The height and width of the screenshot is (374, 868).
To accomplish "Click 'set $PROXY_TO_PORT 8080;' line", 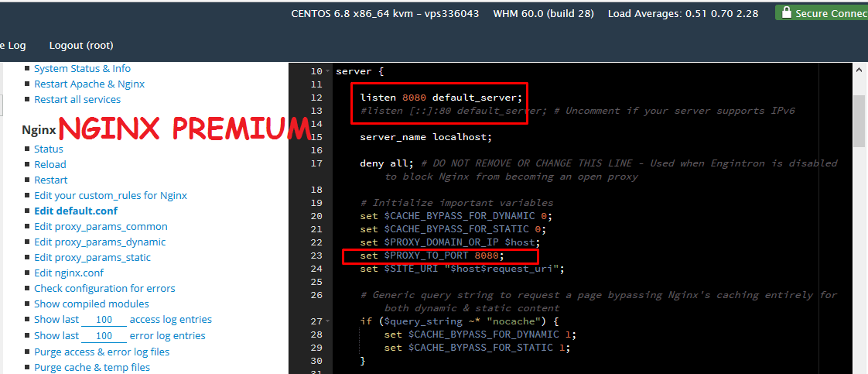I will 432,256.
